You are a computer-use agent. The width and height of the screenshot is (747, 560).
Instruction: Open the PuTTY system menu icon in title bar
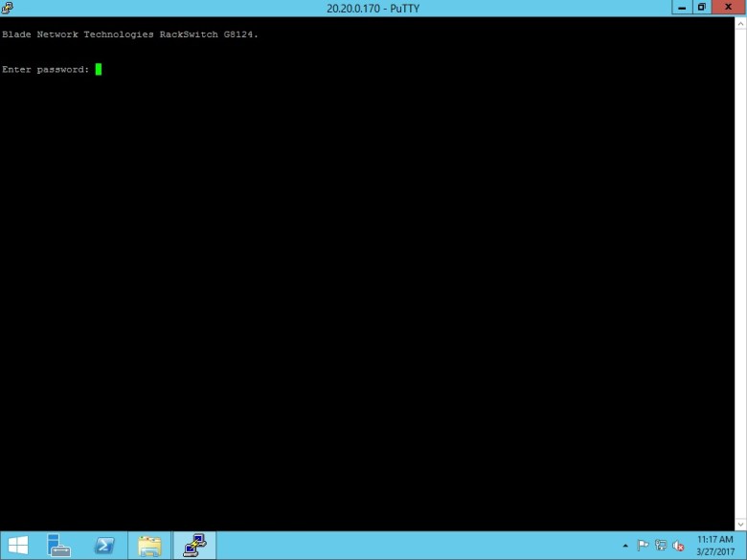pos(8,8)
